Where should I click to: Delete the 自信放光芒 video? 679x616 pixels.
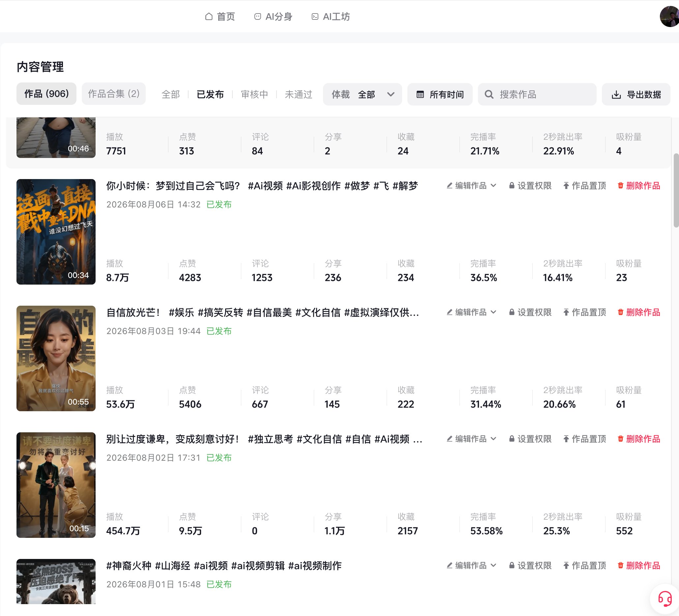point(638,312)
